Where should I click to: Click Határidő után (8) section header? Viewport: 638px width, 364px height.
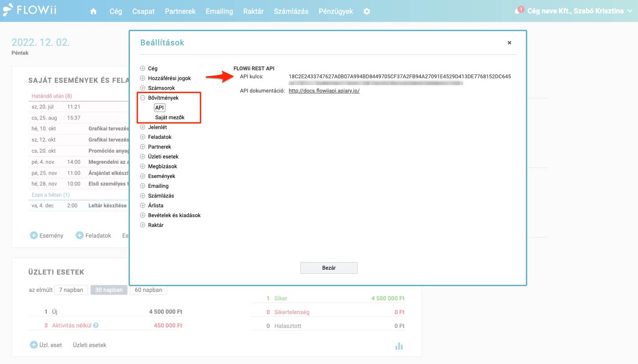pyautogui.click(x=52, y=96)
